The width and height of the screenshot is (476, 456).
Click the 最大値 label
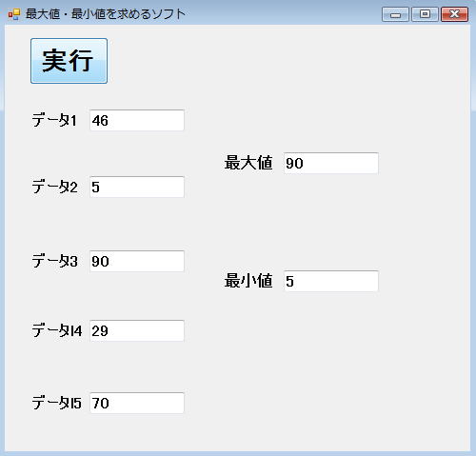[248, 163]
